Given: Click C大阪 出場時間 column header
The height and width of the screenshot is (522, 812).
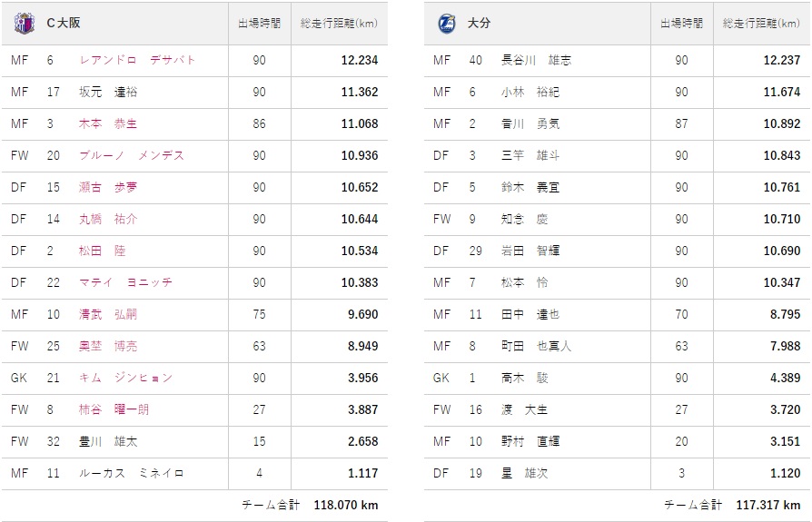Looking at the screenshot, I should [259, 23].
